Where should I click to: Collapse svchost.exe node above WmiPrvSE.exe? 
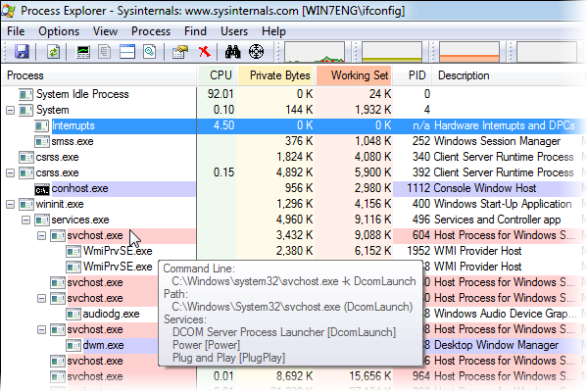(41, 235)
